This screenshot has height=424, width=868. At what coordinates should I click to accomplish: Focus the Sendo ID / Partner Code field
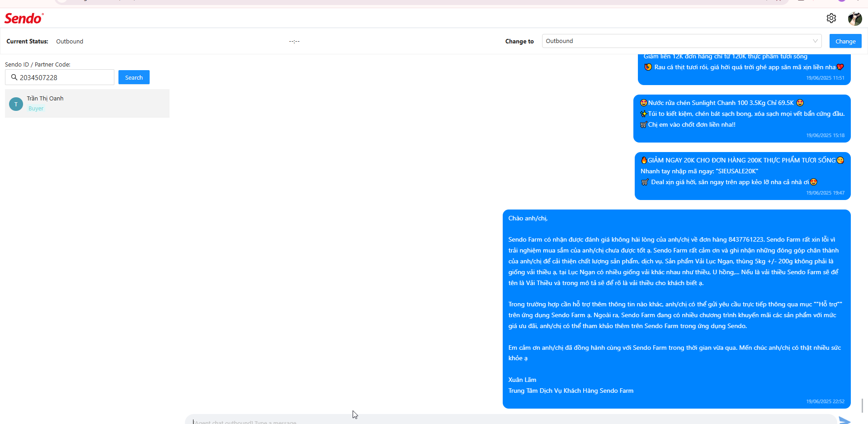[60, 77]
